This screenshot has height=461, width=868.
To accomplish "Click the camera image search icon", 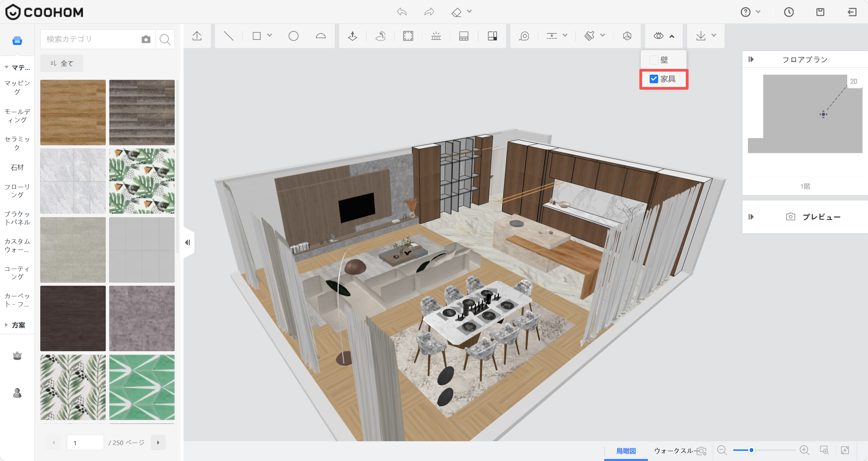I will [x=146, y=39].
